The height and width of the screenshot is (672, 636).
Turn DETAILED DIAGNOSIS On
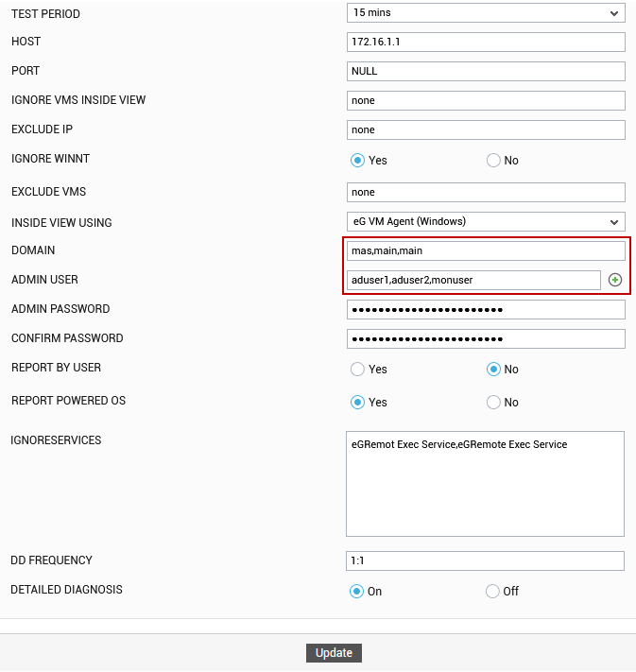click(356, 591)
